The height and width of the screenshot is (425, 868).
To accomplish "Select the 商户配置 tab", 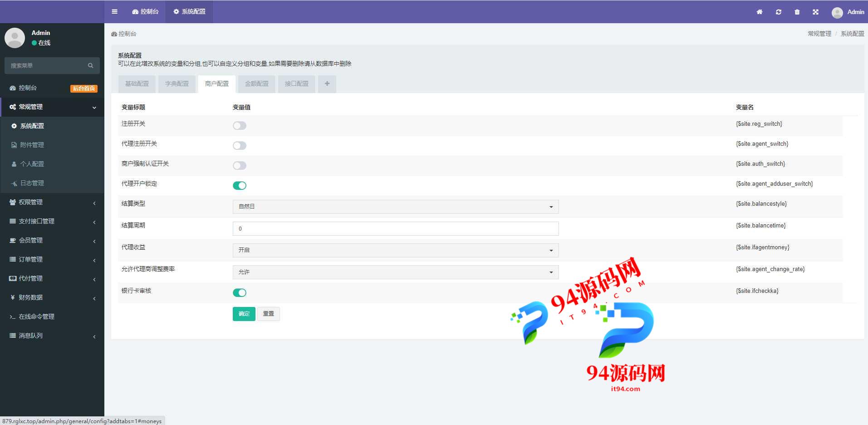I will coord(217,84).
